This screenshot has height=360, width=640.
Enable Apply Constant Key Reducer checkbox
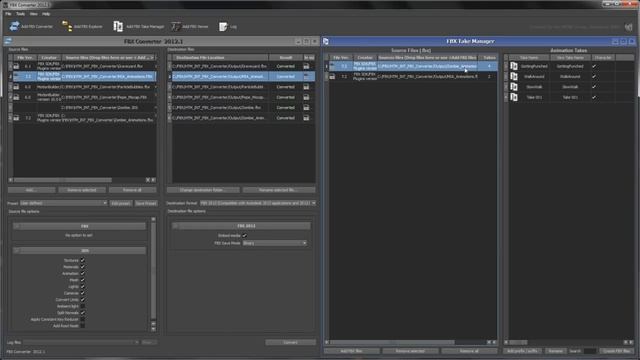point(82,319)
